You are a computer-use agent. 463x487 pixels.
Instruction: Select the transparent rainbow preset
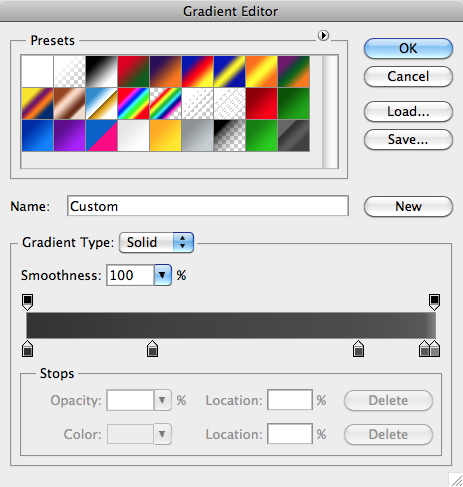pos(165,104)
